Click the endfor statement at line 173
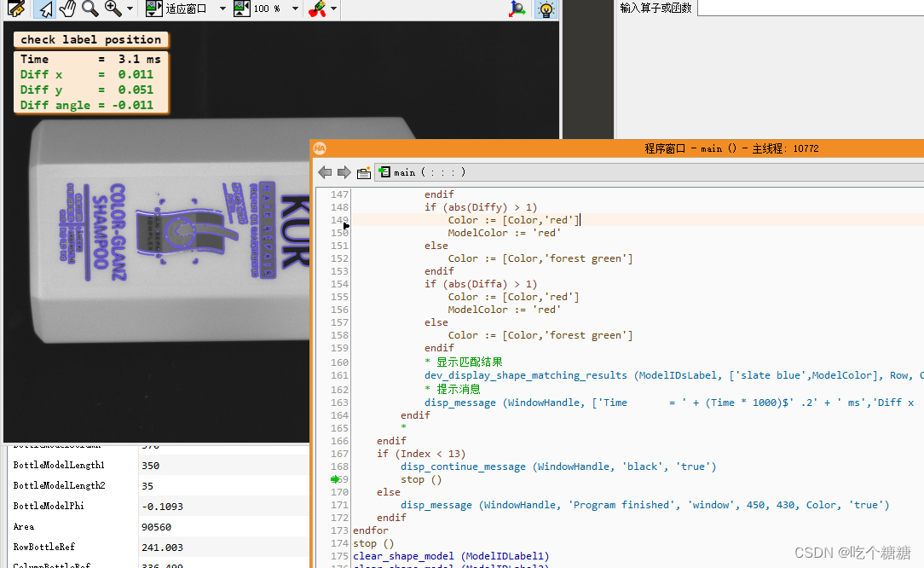This screenshot has height=568, width=924. (x=370, y=530)
